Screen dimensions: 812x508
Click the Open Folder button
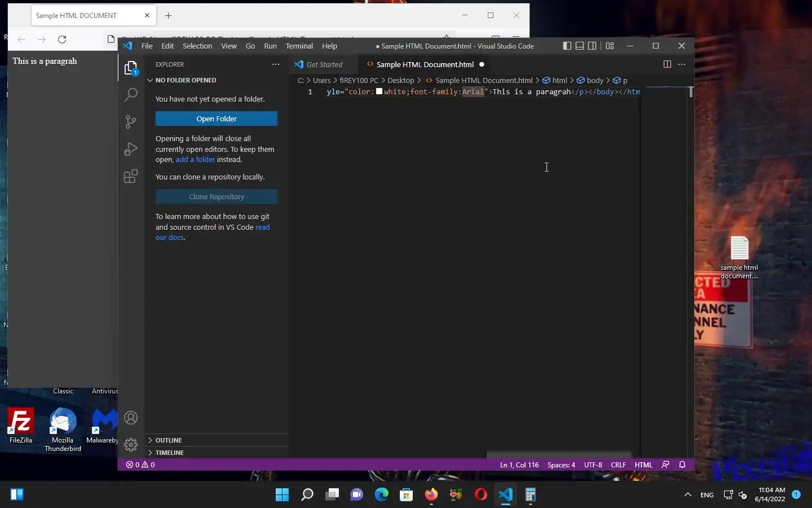[x=217, y=119]
